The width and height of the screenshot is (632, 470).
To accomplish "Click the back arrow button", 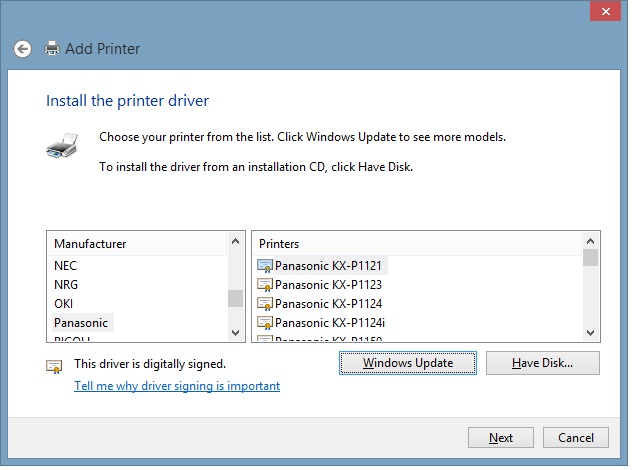I will 24,48.
